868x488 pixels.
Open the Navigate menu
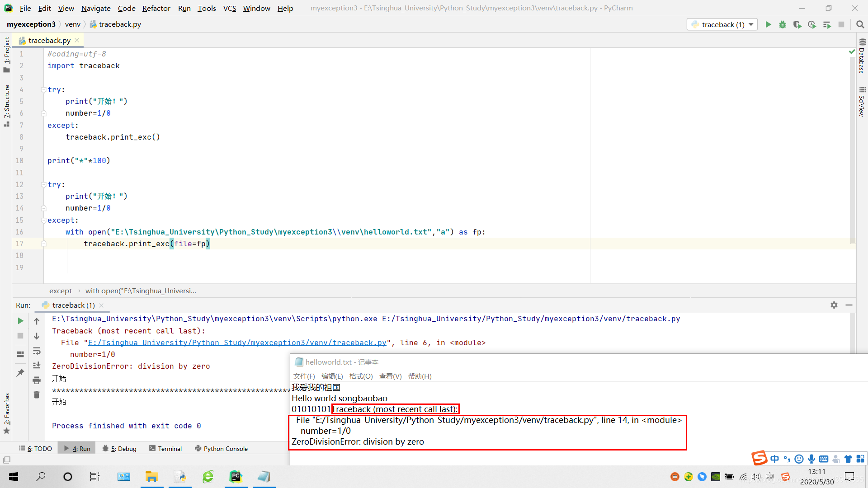[x=96, y=8]
